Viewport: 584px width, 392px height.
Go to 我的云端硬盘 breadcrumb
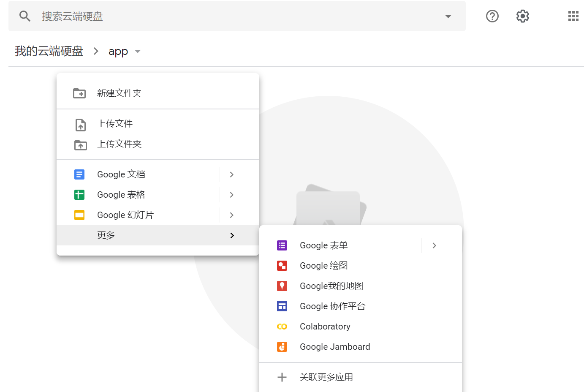pos(49,51)
